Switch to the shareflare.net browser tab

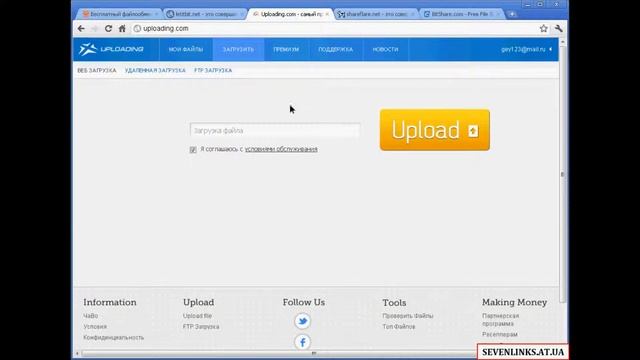coord(376,14)
